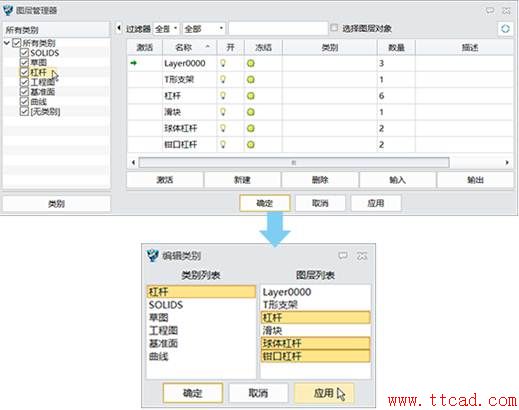This screenshot has height=410, width=519.
Task: Toggle the light bulb for 球体杠杆 layer
Action: (223, 128)
